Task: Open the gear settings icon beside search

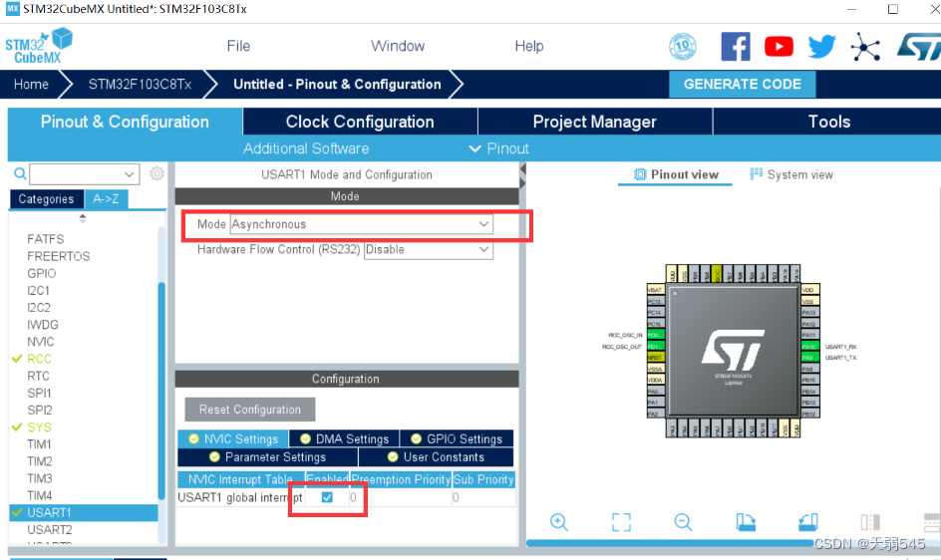Action: coord(157,173)
